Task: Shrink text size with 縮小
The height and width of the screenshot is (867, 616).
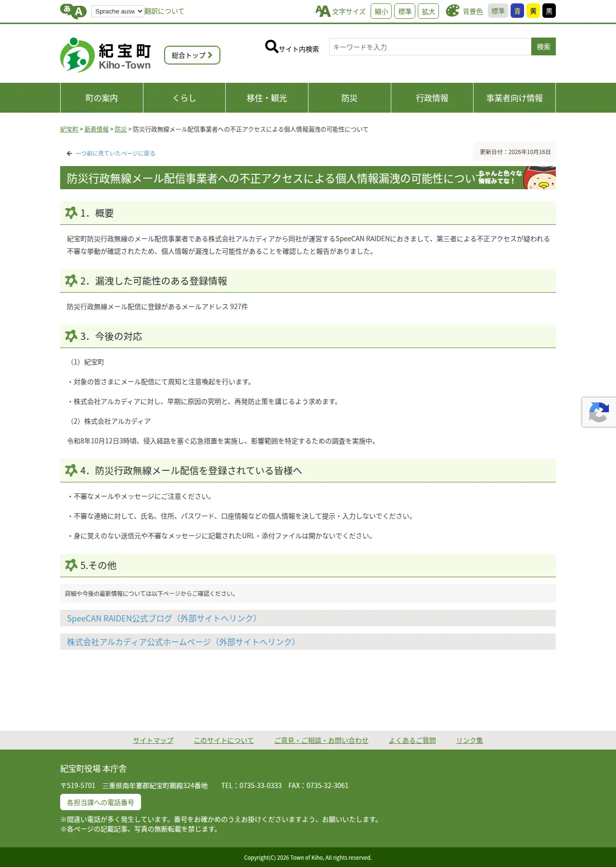Action: click(381, 11)
